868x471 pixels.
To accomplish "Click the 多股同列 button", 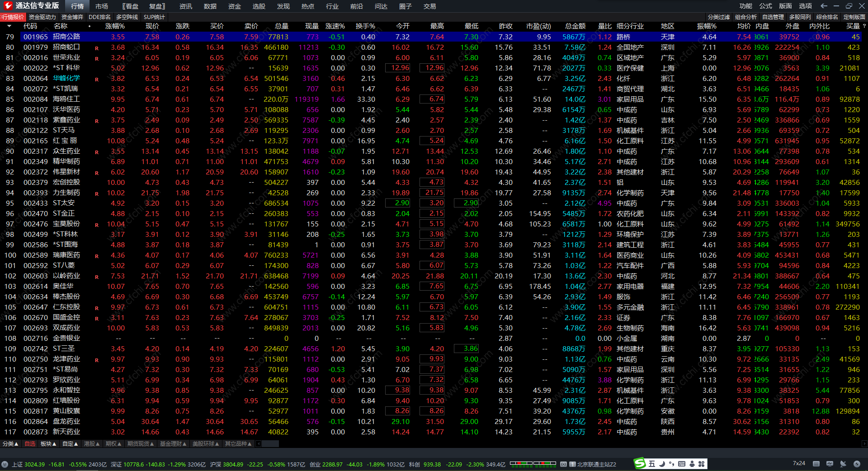I will [800, 17].
